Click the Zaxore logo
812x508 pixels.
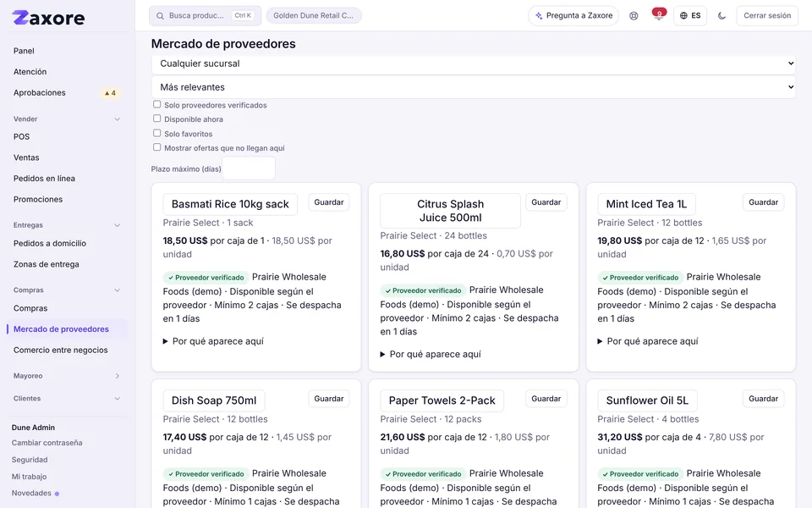[48, 18]
